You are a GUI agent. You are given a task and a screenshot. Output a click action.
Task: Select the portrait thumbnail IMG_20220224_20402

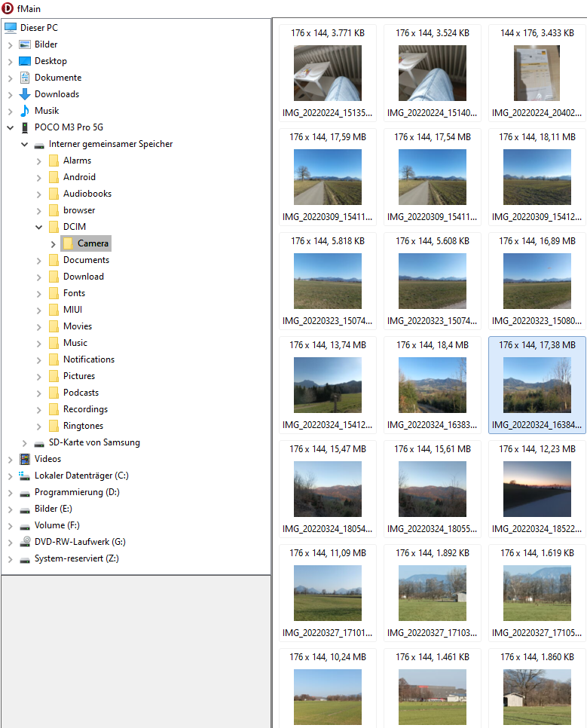click(x=537, y=73)
